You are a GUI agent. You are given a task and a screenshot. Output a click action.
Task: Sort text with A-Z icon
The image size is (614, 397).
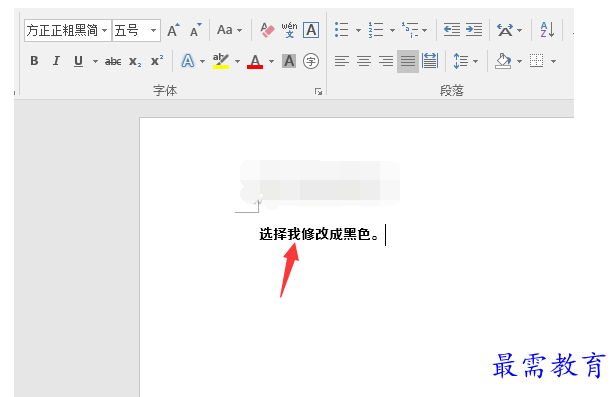[547, 30]
